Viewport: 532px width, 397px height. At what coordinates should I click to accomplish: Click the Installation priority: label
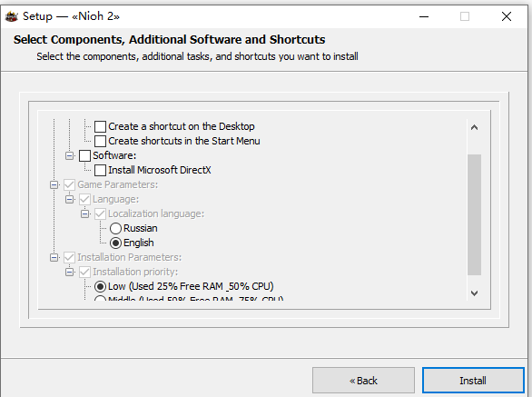click(x=135, y=272)
